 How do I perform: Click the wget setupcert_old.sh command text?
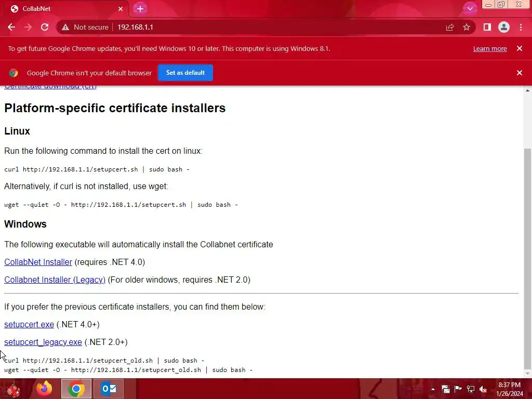(128, 370)
